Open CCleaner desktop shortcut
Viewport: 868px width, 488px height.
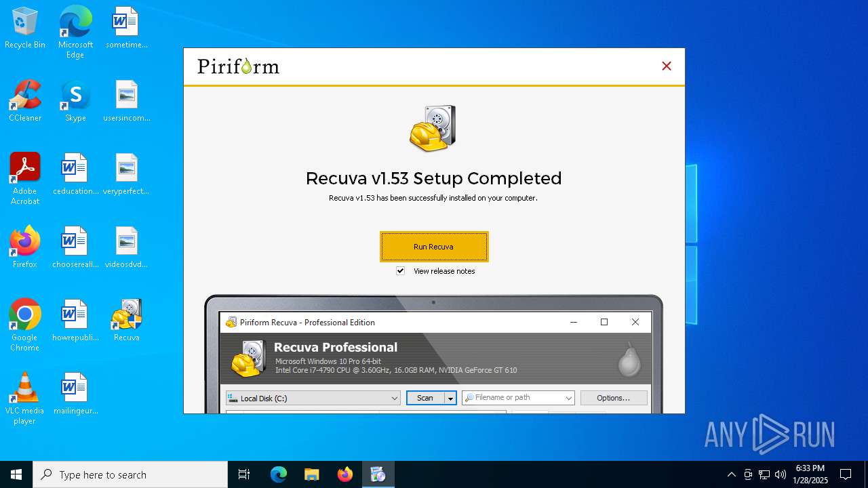point(25,101)
